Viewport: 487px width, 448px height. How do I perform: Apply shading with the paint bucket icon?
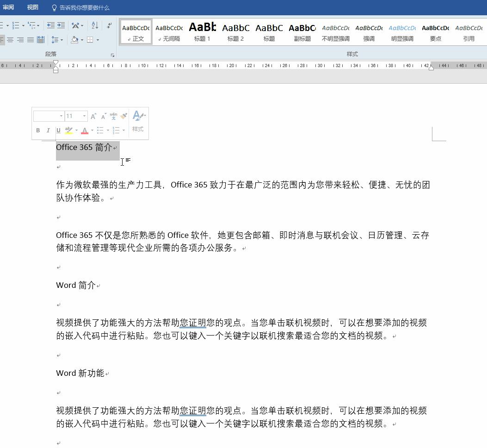(75, 40)
